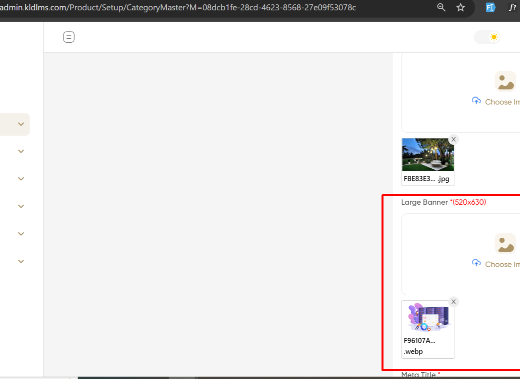The image size is (520, 379).
Task: Remove the F96107A webp uploaded image
Action: (x=453, y=302)
